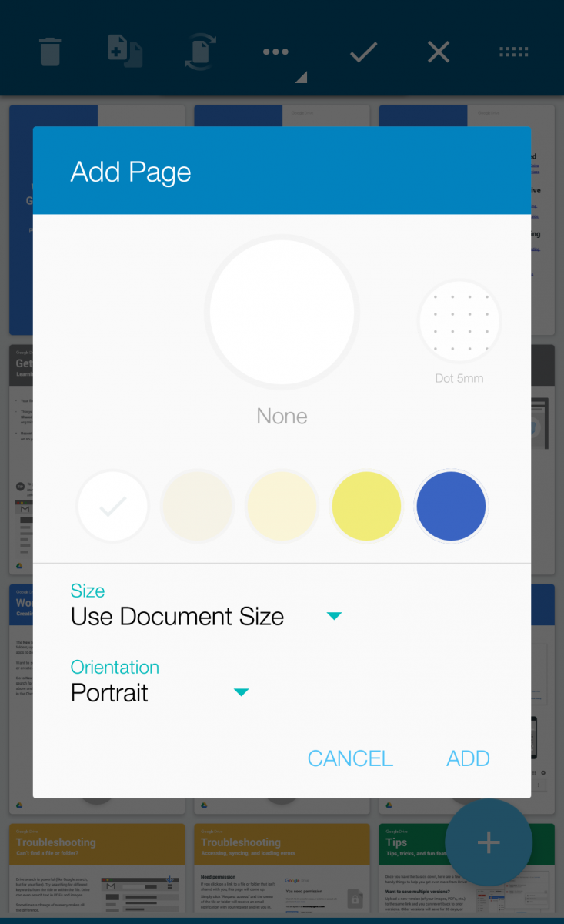Keep the white page color checked
Screen dimensions: 564x924
(x=113, y=506)
